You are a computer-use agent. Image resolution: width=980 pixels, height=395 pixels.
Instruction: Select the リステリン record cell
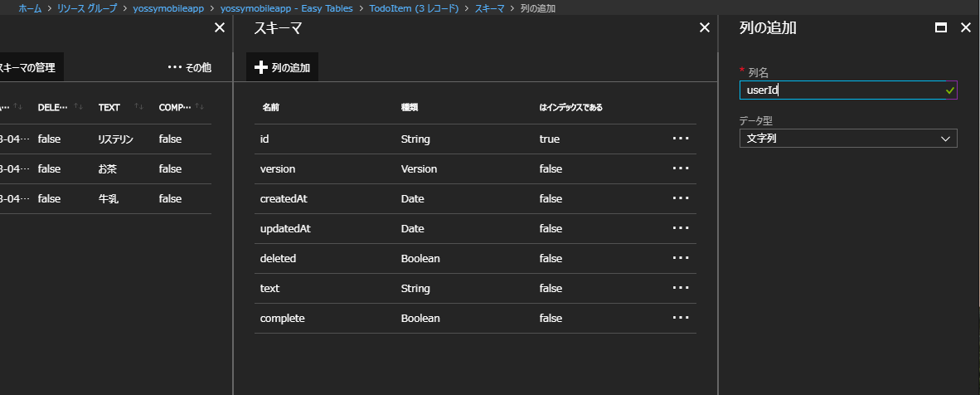tap(116, 139)
